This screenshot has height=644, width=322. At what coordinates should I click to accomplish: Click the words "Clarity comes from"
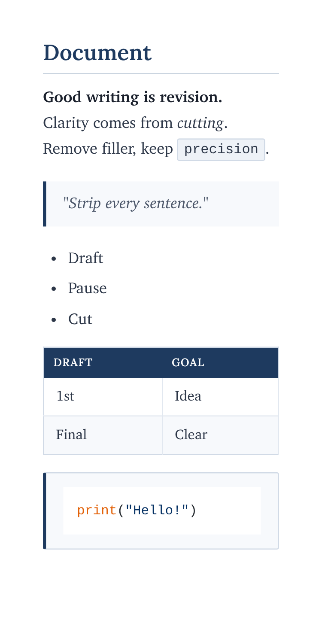(x=108, y=124)
